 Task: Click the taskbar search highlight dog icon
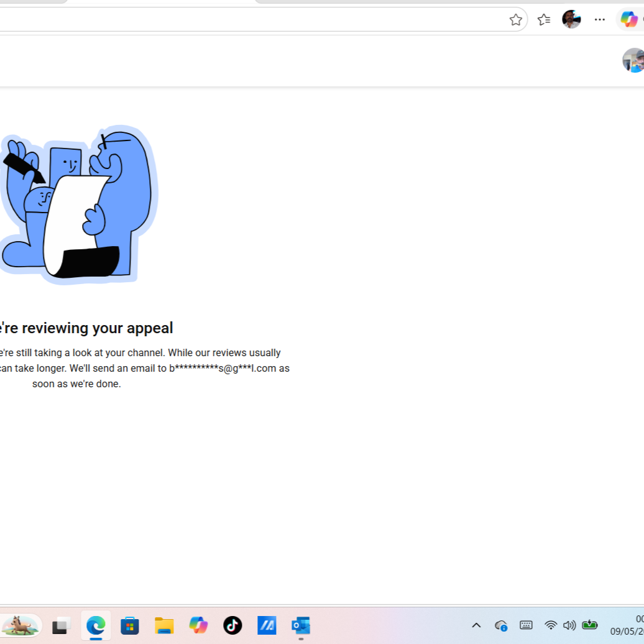[21, 625]
